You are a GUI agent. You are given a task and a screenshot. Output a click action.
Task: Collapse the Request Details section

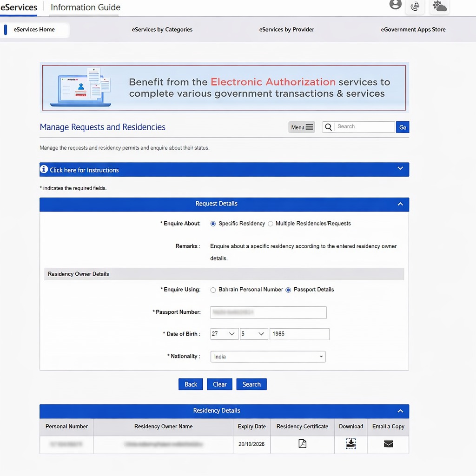pos(400,204)
